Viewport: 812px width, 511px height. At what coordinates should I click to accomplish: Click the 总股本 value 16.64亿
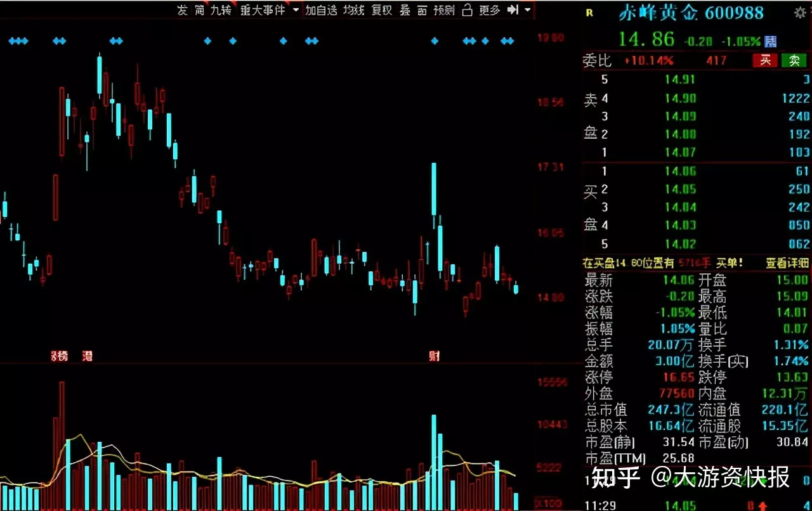[671, 426]
